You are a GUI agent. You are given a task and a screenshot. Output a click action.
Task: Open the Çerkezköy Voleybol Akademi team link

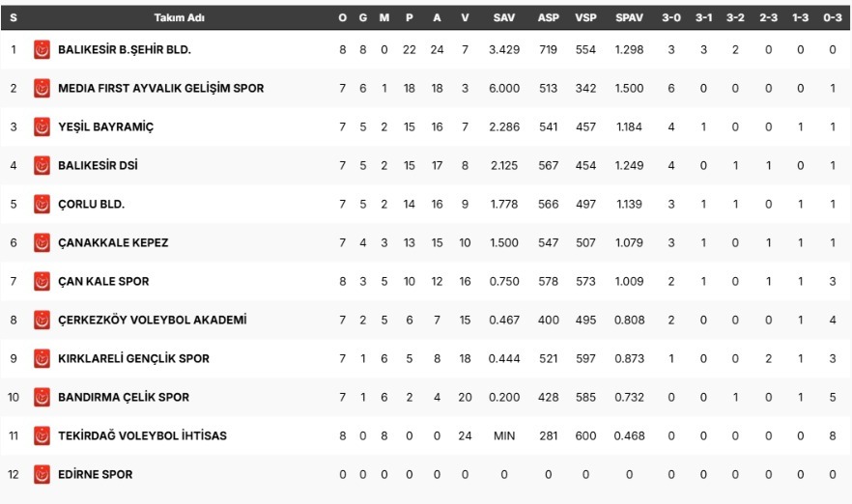tap(153, 320)
